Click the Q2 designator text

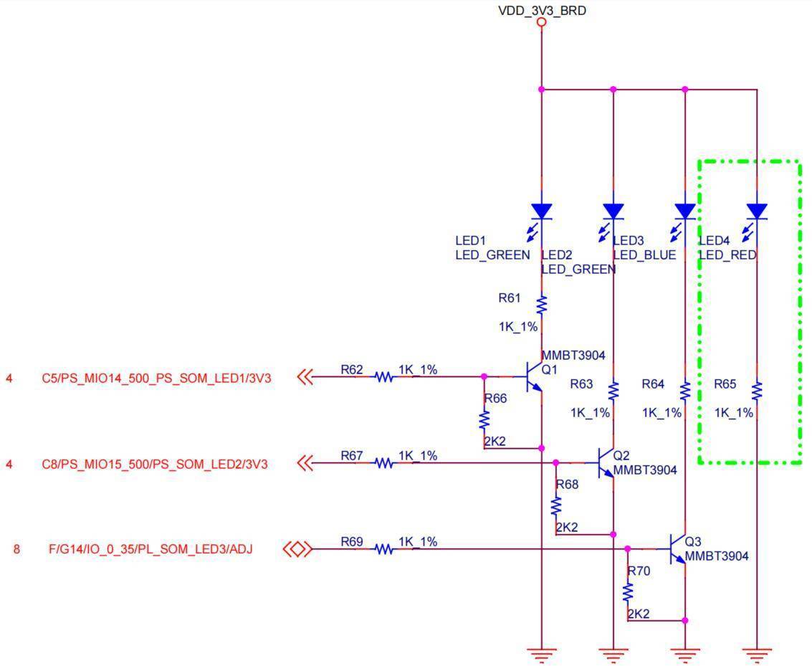tap(621, 455)
